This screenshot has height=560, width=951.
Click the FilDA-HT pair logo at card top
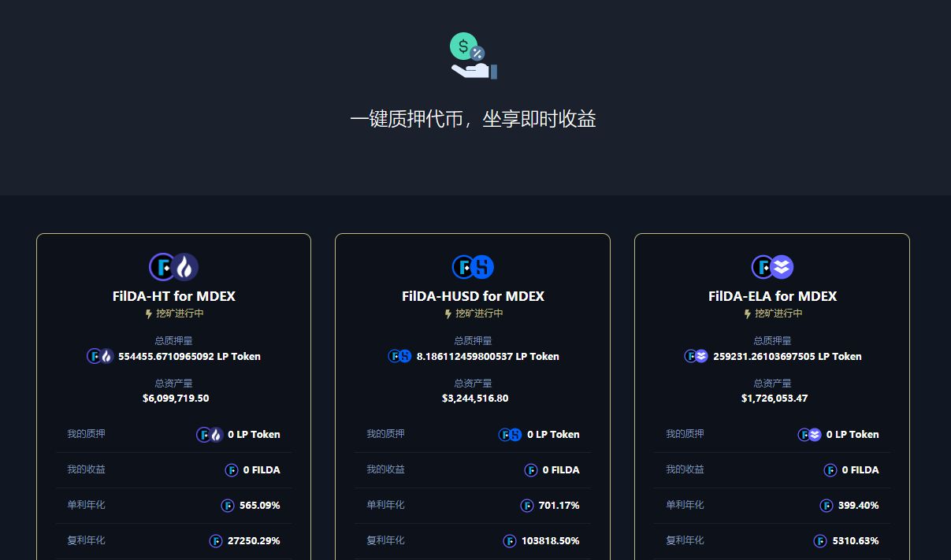pyautogui.click(x=173, y=267)
